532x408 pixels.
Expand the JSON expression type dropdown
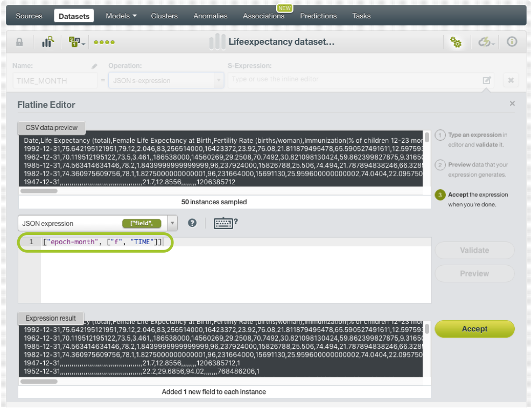pyautogui.click(x=172, y=223)
